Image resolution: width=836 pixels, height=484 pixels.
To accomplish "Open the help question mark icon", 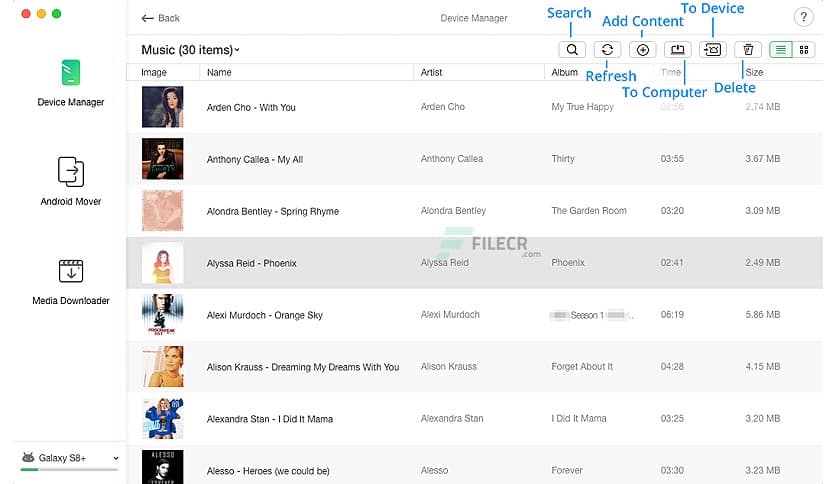I will pyautogui.click(x=803, y=17).
